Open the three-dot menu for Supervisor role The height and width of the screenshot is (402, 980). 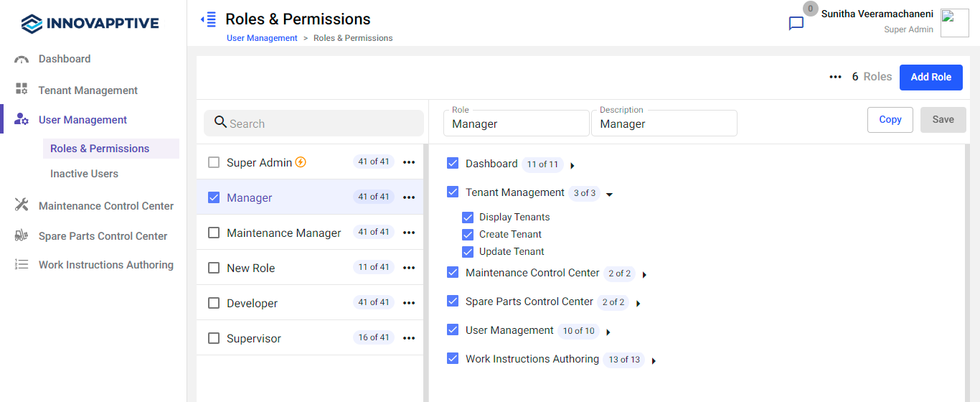(409, 338)
